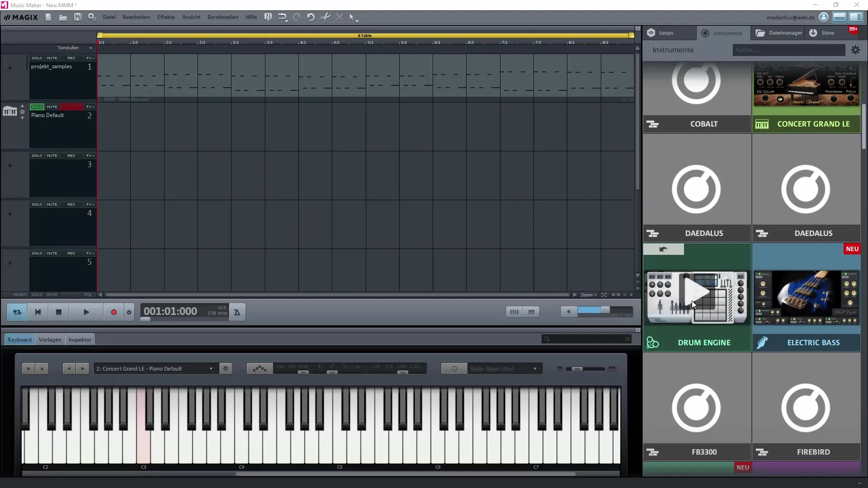This screenshot has height=488, width=868.
Task: Open program settings with the gear toolbar icon
Action: 92,17
